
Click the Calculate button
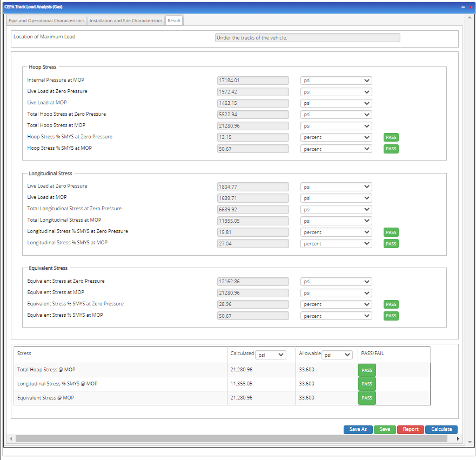tap(441, 429)
